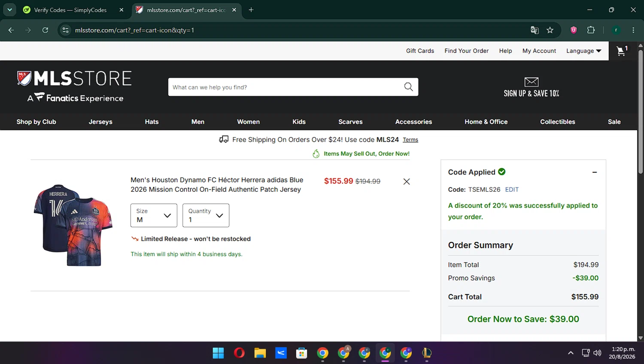Image resolution: width=644 pixels, height=364 pixels.
Task: Open the Sale menu
Action: pyautogui.click(x=614, y=122)
